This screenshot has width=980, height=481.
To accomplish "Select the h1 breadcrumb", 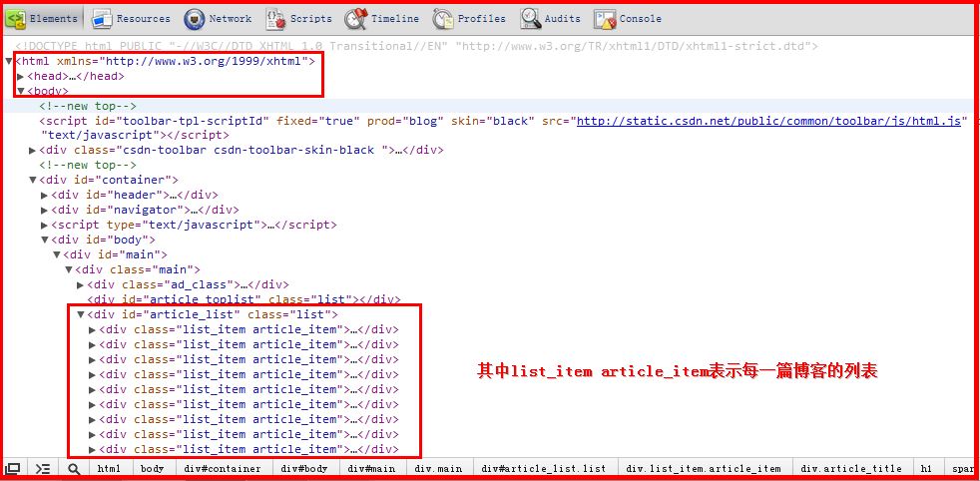I will pos(926,468).
